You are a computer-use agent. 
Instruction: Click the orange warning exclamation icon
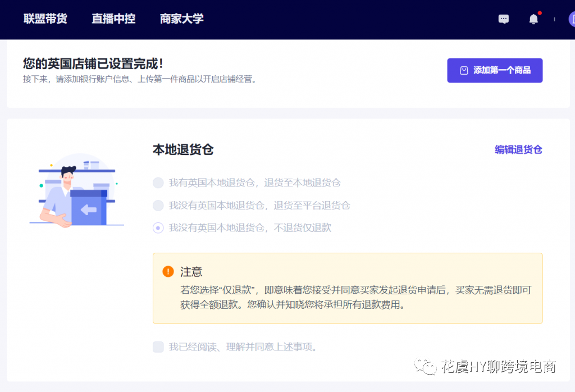tap(168, 272)
